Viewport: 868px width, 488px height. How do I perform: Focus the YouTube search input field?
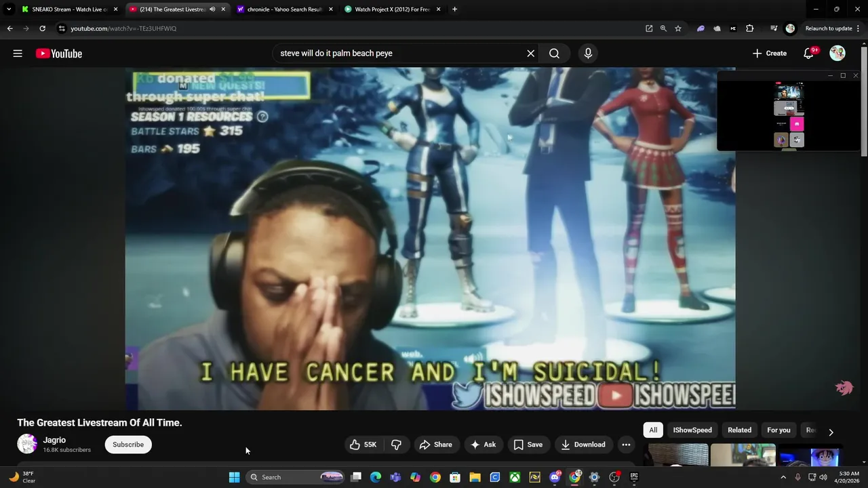pos(400,54)
